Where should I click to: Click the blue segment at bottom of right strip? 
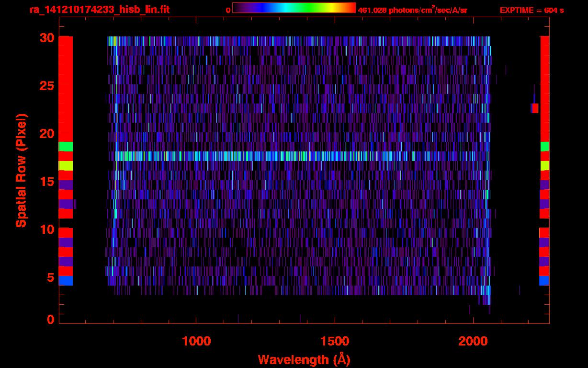(544, 281)
